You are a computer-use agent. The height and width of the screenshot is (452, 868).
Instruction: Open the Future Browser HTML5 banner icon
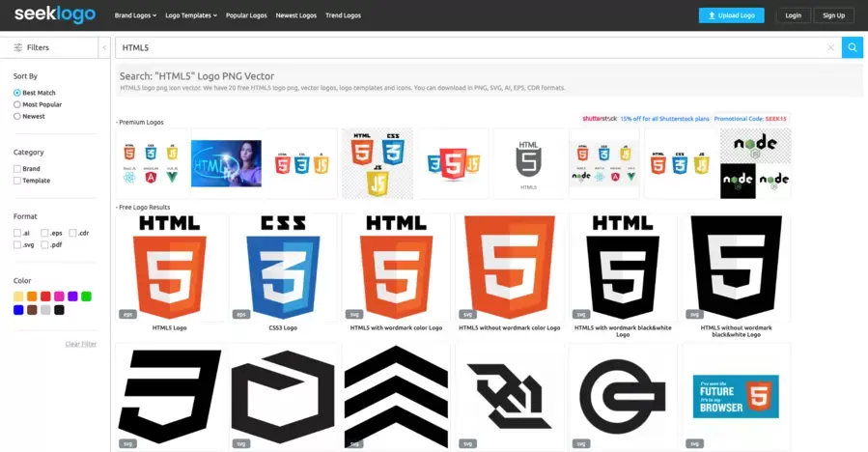click(x=737, y=397)
